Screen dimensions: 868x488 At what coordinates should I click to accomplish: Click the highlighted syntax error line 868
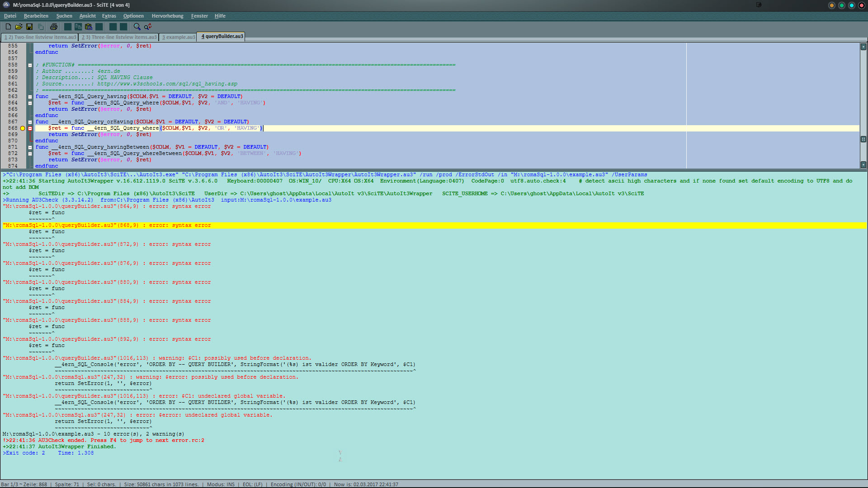click(107, 225)
